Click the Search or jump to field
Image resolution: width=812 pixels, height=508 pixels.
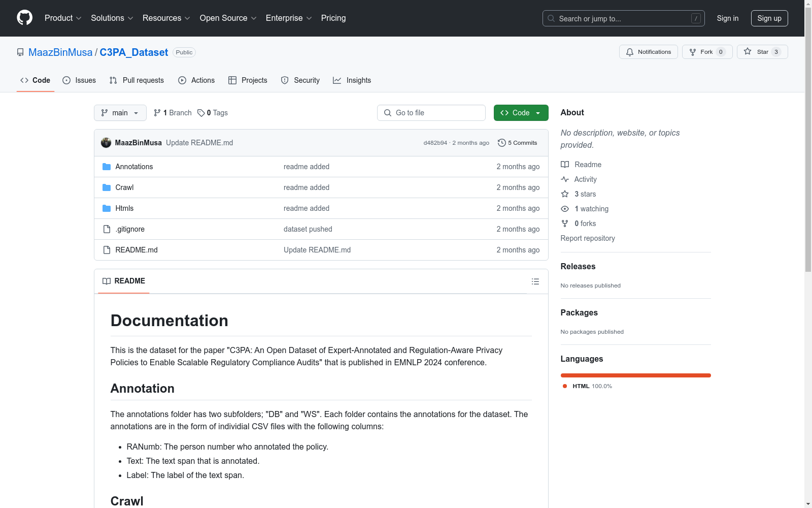[x=624, y=18]
